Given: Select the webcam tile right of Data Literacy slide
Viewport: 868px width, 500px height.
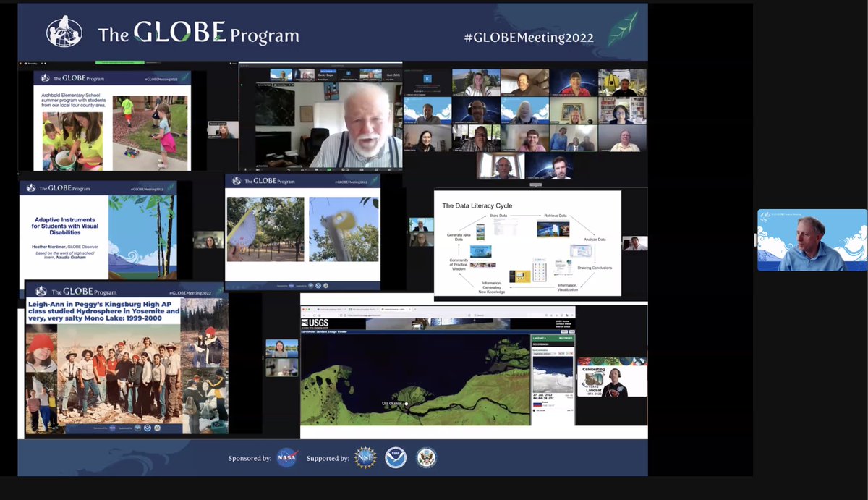Looking at the screenshot, I should point(634,243).
